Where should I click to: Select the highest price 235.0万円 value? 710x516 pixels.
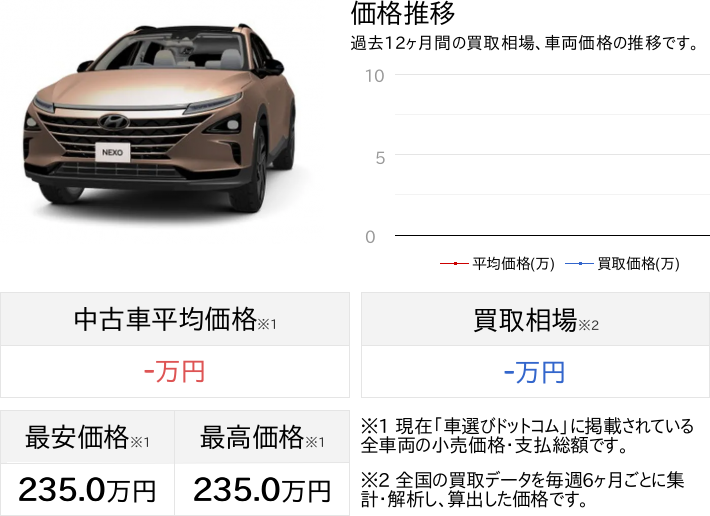262,490
